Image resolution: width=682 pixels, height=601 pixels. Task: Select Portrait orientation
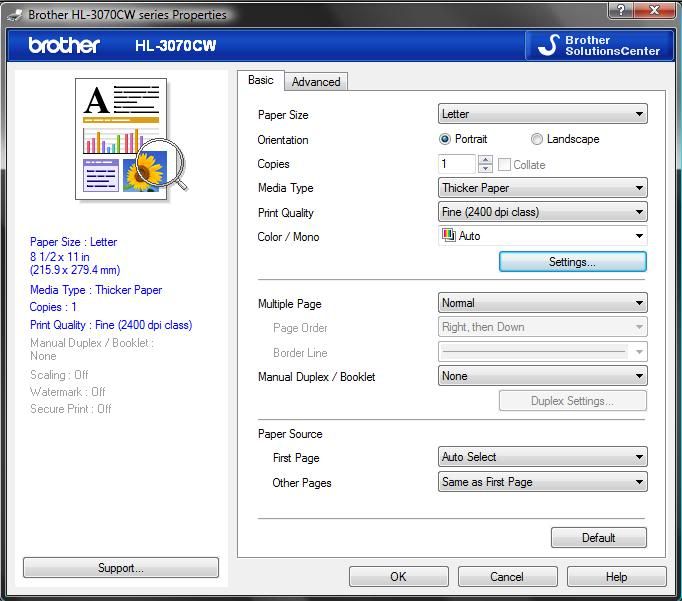(x=445, y=139)
